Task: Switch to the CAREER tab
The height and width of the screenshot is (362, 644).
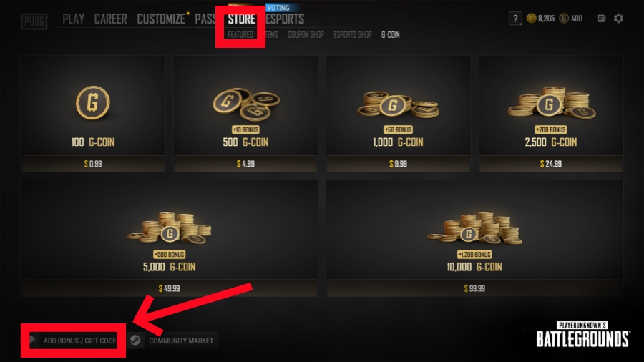Action: 110,19
